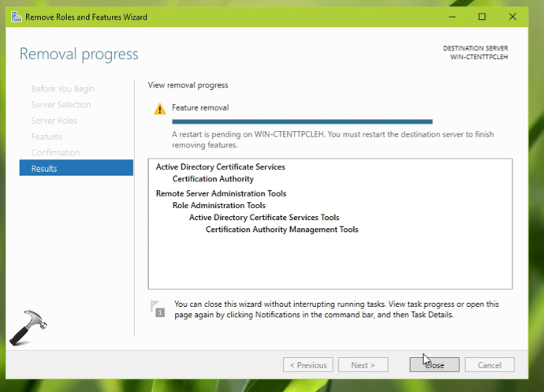Click the restart pending message text

pos(333,140)
